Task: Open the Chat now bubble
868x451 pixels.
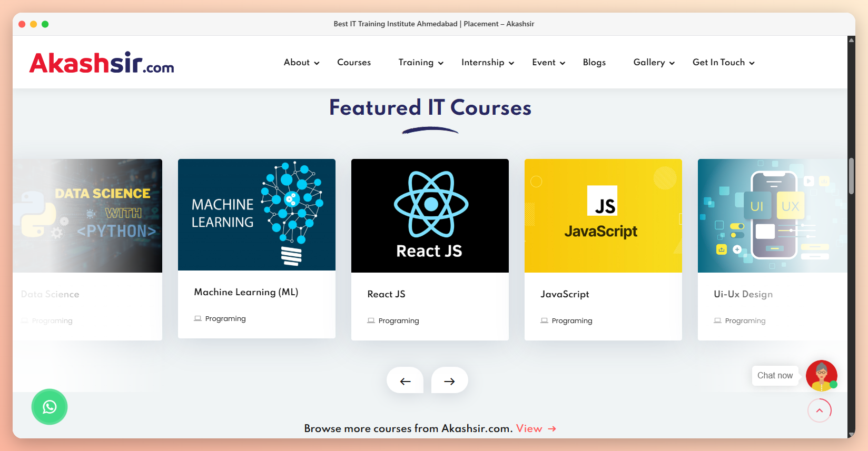Action: point(775,375)
